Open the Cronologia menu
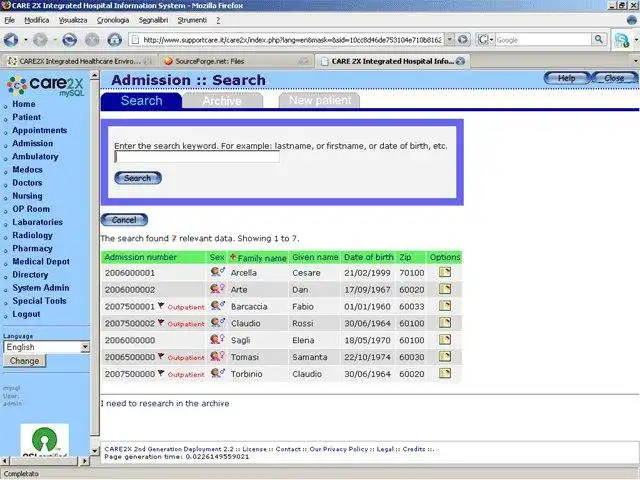The height and width of the screenshot is (480, 640). pos(113,20)
